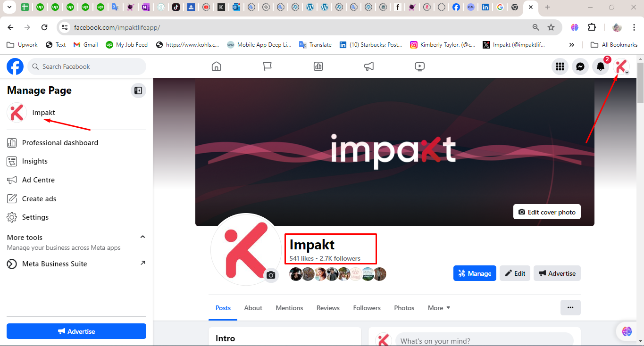This screenshot has height=346, width=644.
Task: Open Video play icon in top nav
Action: 420,66
